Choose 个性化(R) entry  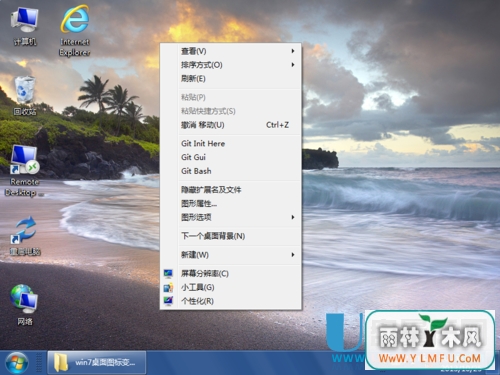(x=231, y=301)
